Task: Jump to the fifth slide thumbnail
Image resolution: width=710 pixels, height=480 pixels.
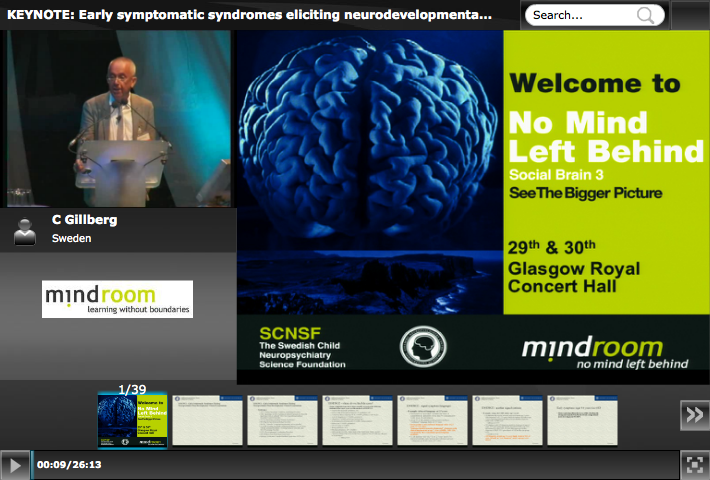Action: pyautogui.click(x=432, y=420)
